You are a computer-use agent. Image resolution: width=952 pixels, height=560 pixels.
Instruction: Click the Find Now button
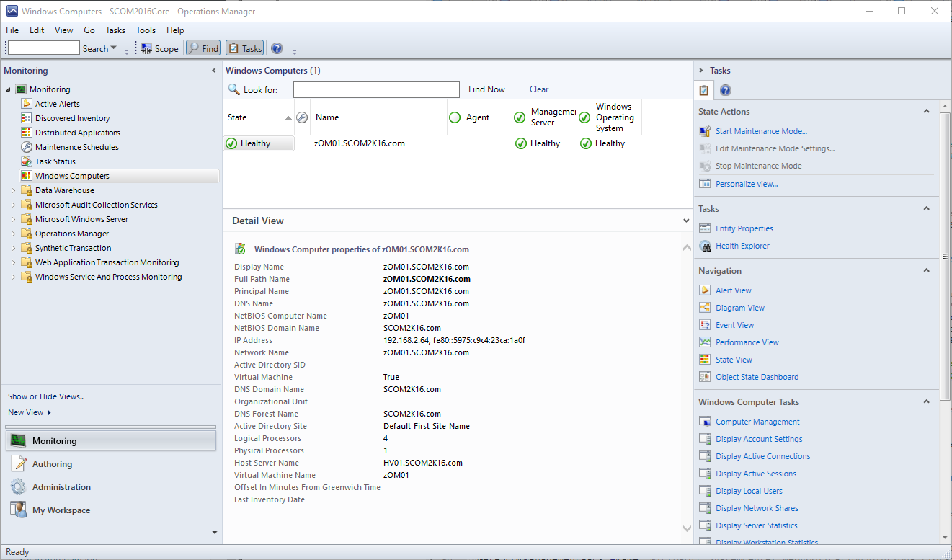(486, 89)
